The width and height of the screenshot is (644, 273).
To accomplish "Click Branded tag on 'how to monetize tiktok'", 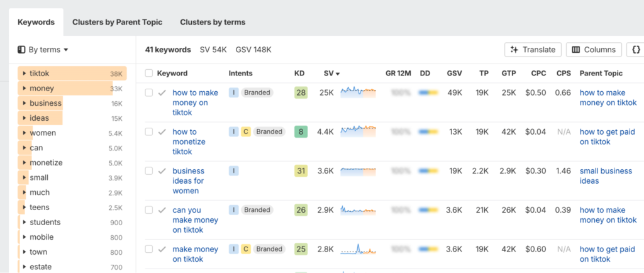I will coord(269,131).
